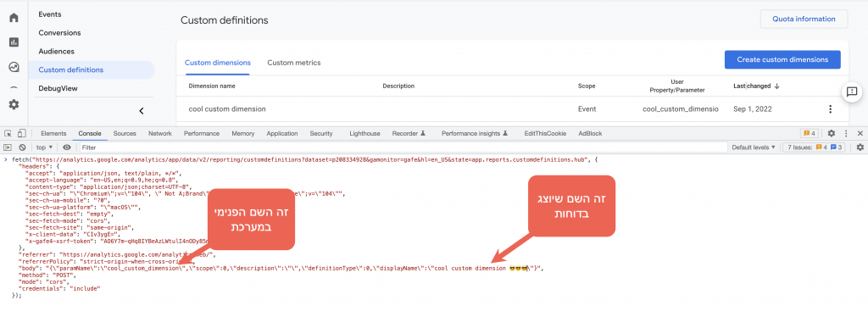Select the inspect element picker icon
This screenshot has height=317, width=868.
pyautogui.click(x=8, y=133)
